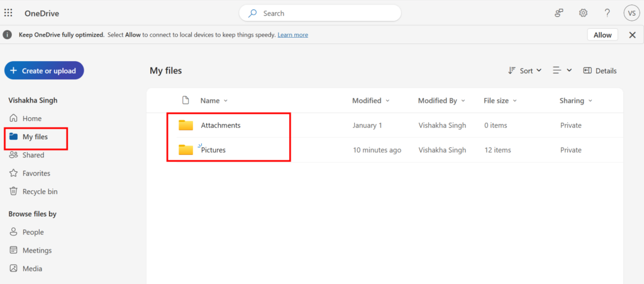Viewport: 644px width, 284px height.
Task: Open the app launcher waffle icon
Action: (8, 13)
